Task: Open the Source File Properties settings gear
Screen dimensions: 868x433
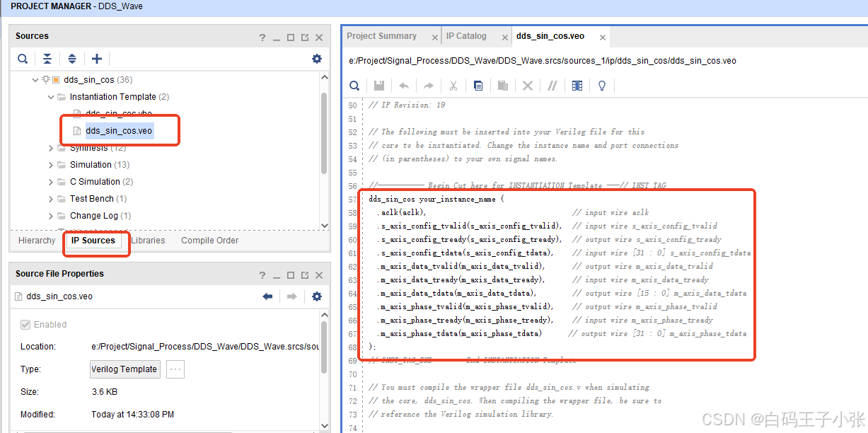Action: point(317,296)
